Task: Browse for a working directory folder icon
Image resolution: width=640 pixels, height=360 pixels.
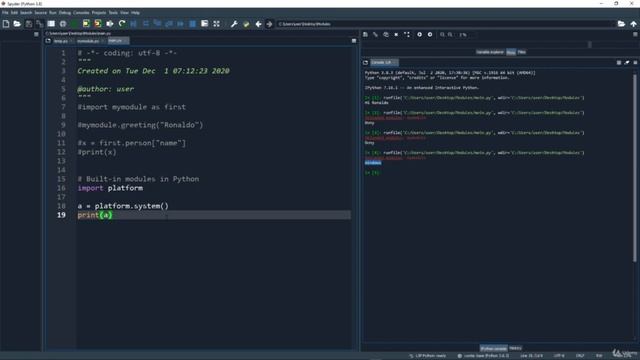Action: pos(621,24)
